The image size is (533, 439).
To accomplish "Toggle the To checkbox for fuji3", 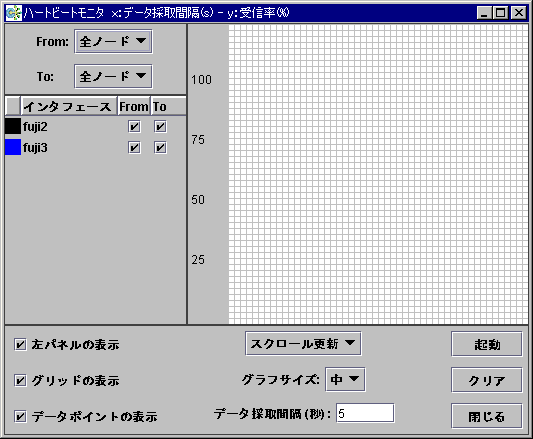I will (160, 148).
